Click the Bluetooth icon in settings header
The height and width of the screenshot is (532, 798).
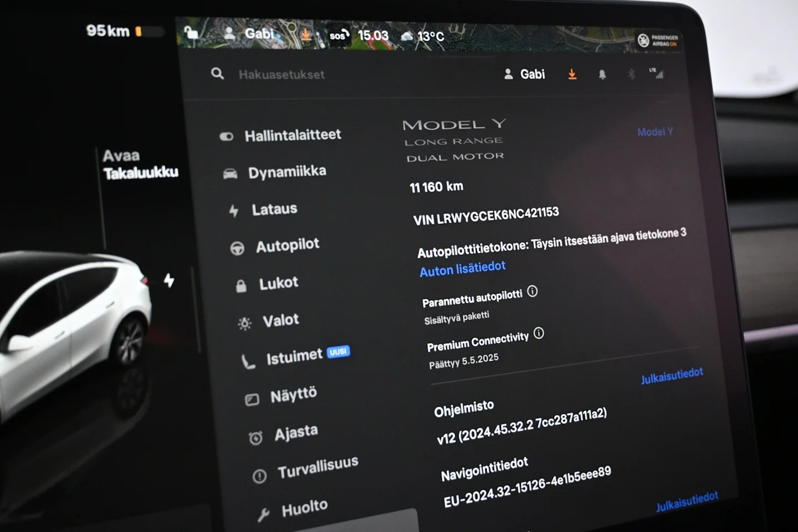coord(631,74)
